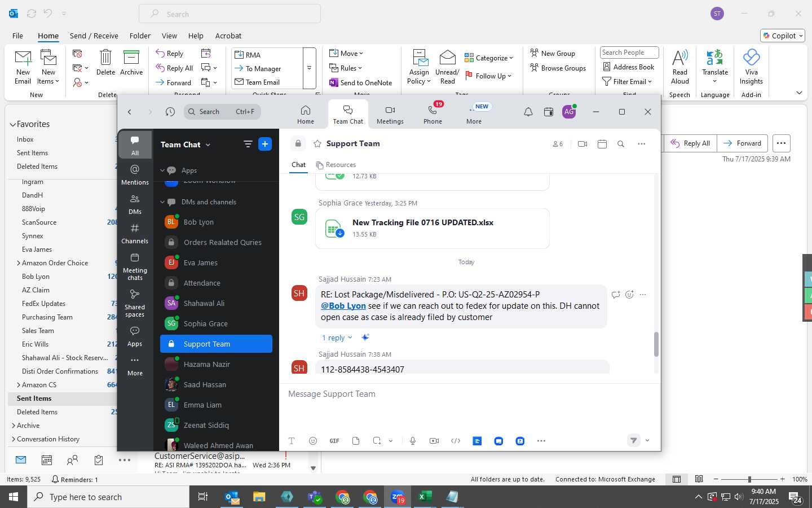Add reaction to Sajjad's FedEx message
This screenshot has height=508, width=812.
pos(629,294)
